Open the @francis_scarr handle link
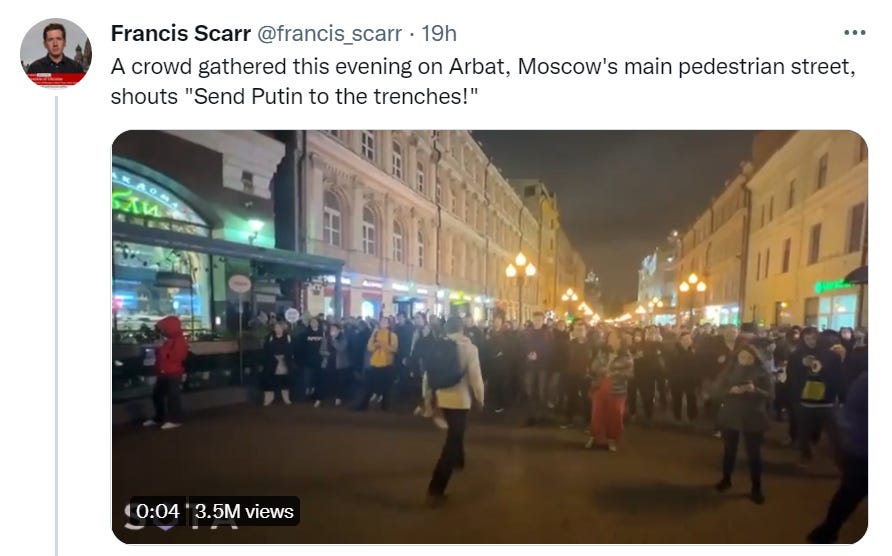 click(329, 34)
